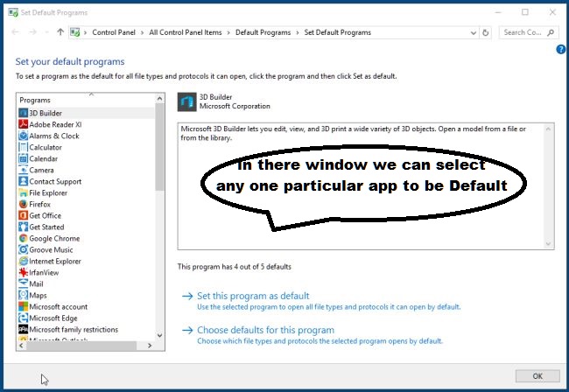Click the Programs column header
The image size is (569, 392).
pos(87,100)
